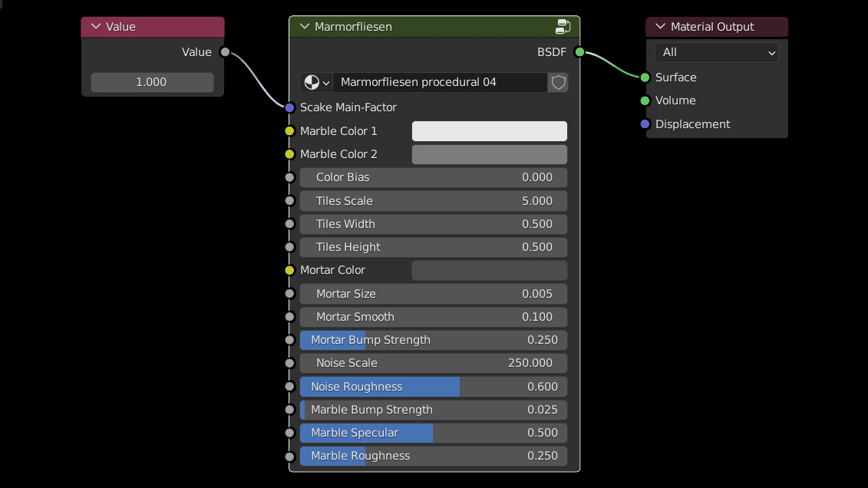This screenshot has width=868, height=488.
Task: Click the Value node output socket
Action: [225, 52]
